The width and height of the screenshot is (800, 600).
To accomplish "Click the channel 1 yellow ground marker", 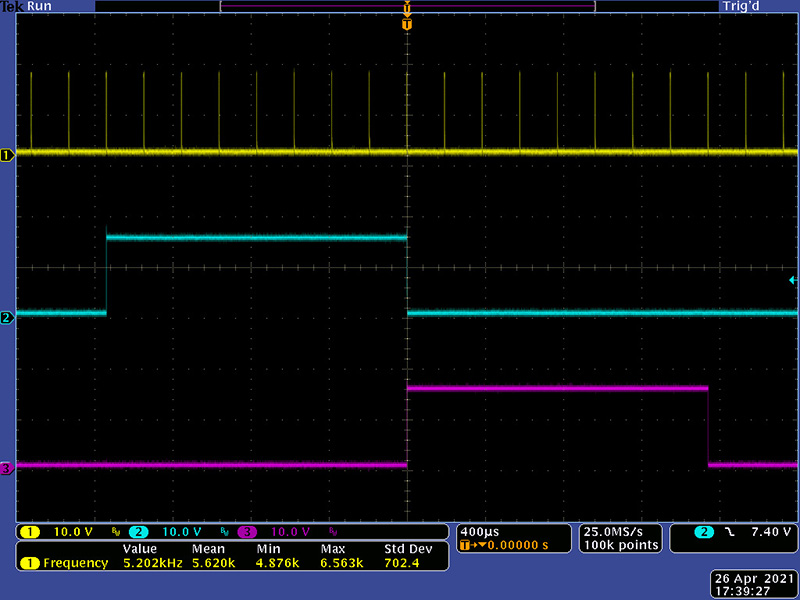I will [8, 154].
